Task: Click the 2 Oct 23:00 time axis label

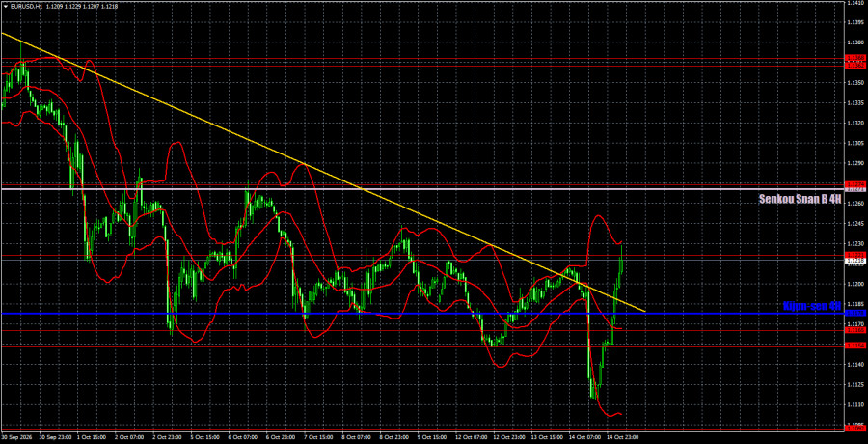Action: (167, 437)
